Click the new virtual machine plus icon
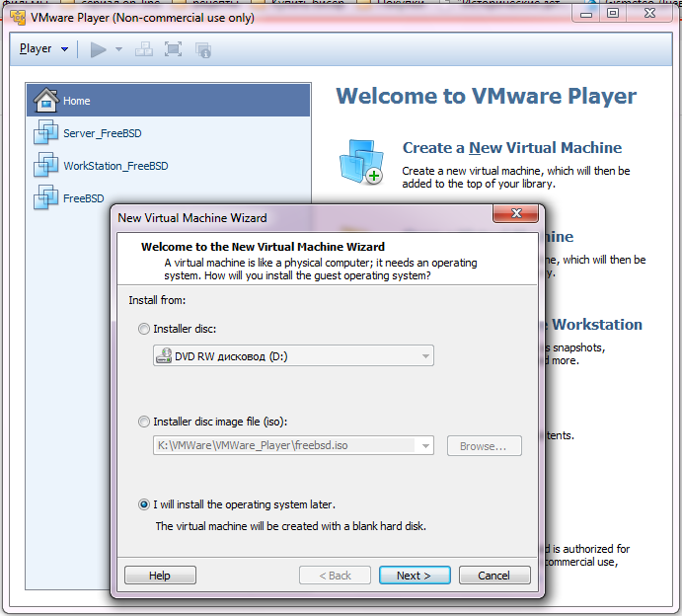 [x=361, y=161]
